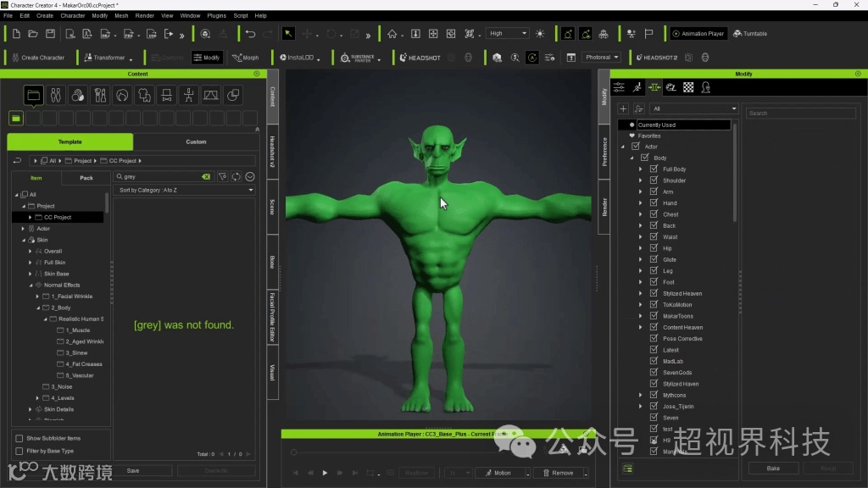Screen dimensions: 868x488
Task: Click the animation timeline slider handle
Action: tap(293, 452)
